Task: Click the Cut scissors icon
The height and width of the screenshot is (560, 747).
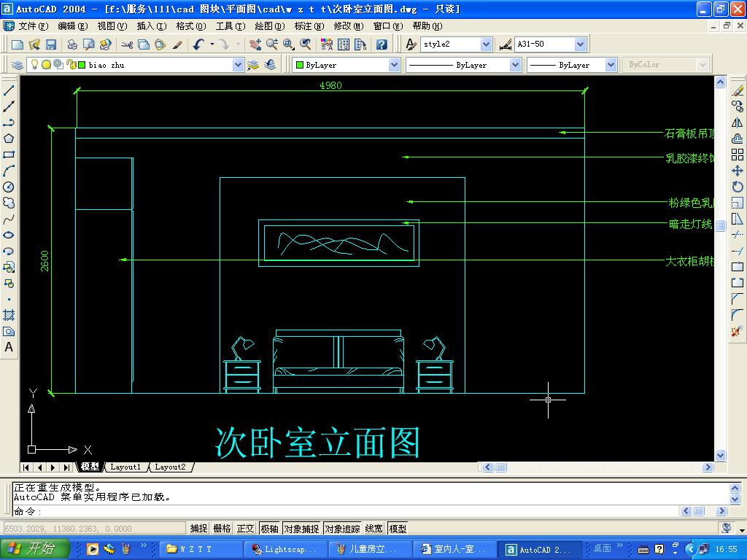Action: 127,44
